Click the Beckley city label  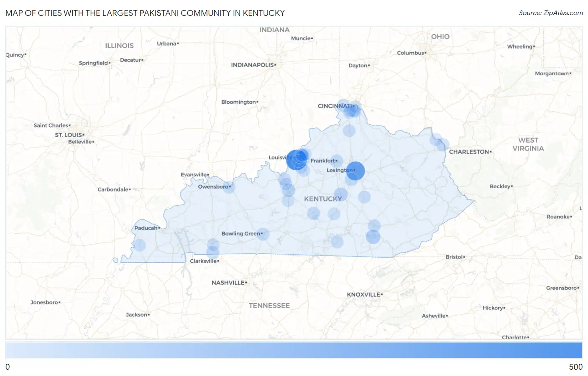(x=500, y=187)
